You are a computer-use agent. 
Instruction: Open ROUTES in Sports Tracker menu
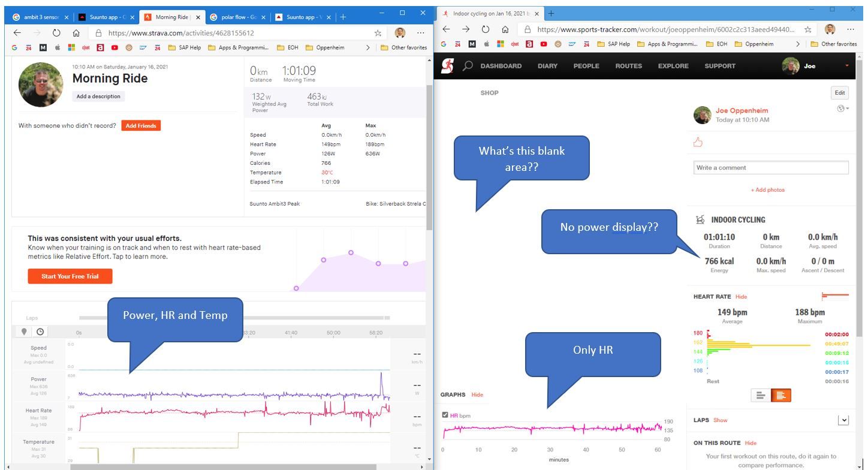click(x=628, y=66)
